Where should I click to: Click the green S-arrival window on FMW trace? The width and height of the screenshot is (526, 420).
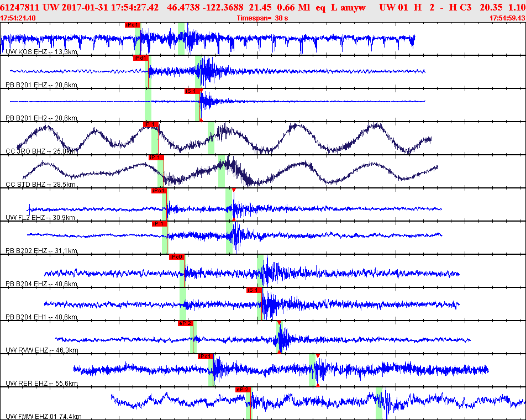coord(379,403)
